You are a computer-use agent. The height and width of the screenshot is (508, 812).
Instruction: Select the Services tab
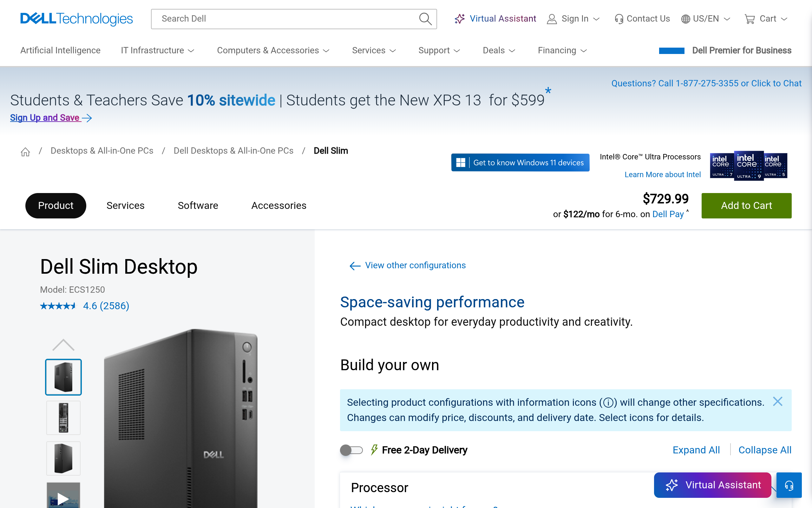[x=126, y=206]
